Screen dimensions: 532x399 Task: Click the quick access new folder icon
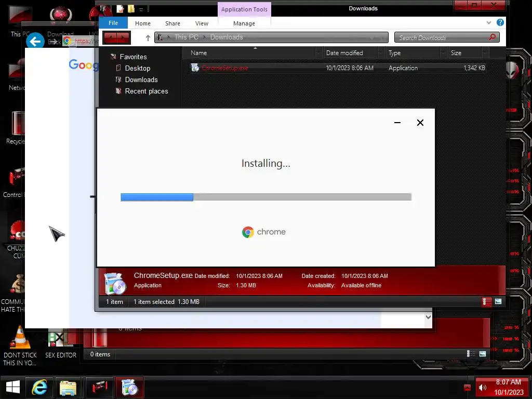(131, 9)
